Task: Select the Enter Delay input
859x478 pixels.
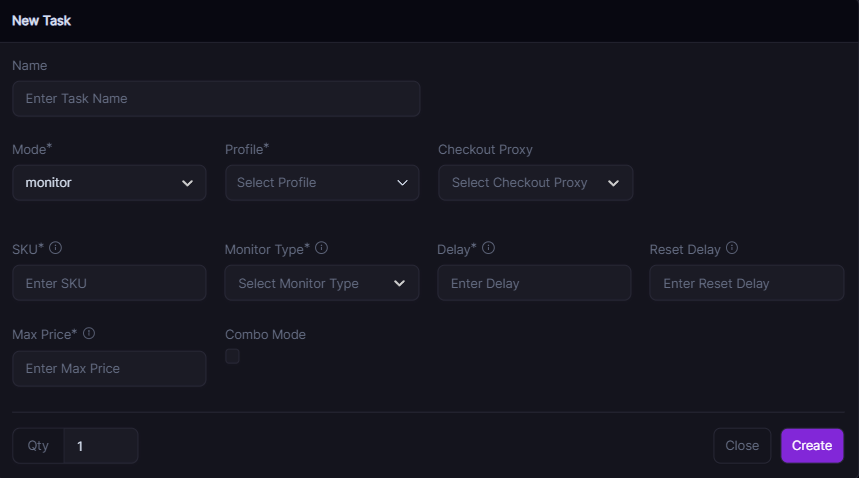Action: pos(534,283)
